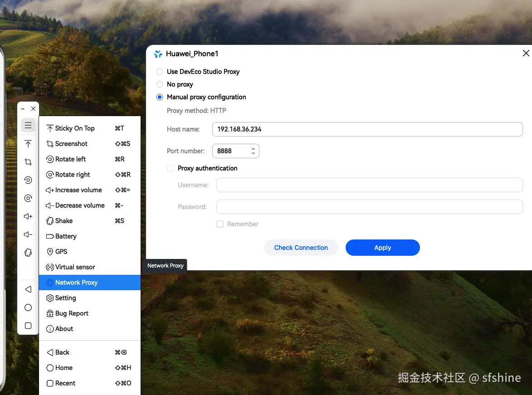Choose Home in the menu
532x395 pixels.
pos(89,368)
